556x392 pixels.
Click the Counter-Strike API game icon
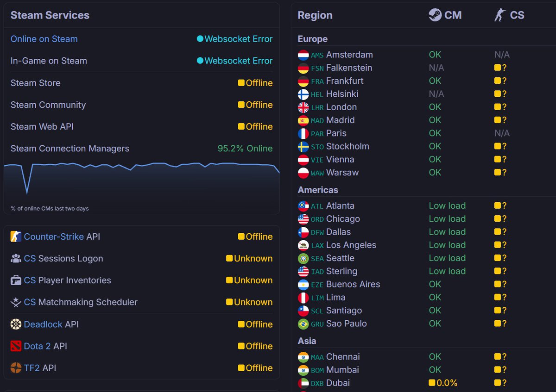tap(16, 236)
